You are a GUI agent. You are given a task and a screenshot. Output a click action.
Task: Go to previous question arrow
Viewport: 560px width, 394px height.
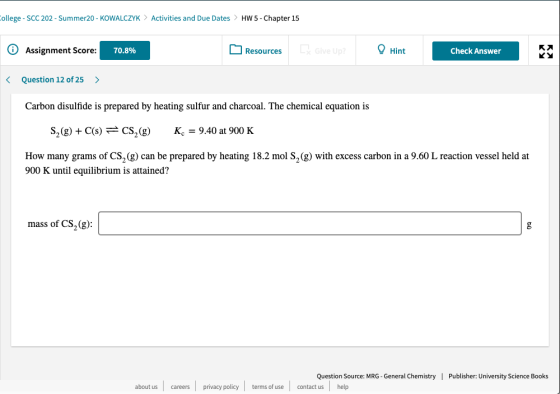point(8,80)
